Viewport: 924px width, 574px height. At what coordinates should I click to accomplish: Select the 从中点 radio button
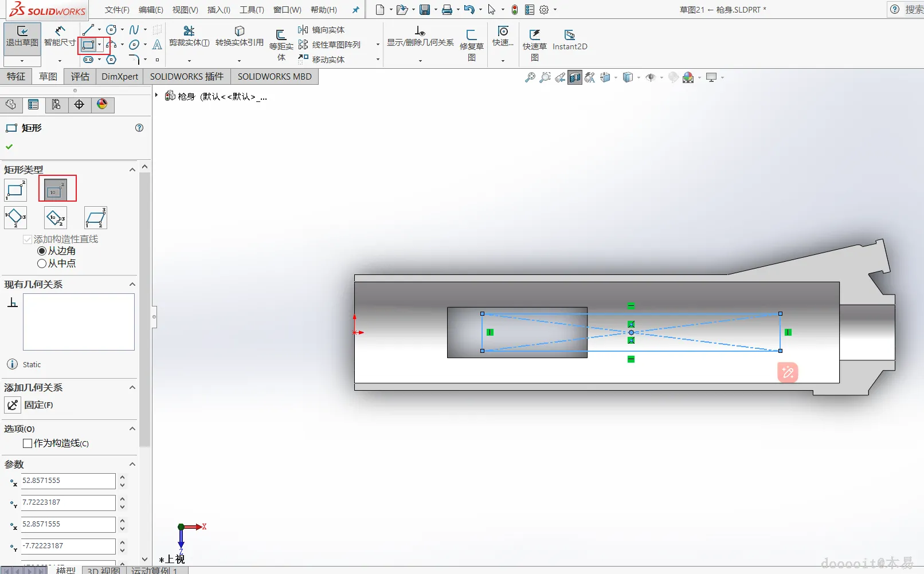pos(42,264)
